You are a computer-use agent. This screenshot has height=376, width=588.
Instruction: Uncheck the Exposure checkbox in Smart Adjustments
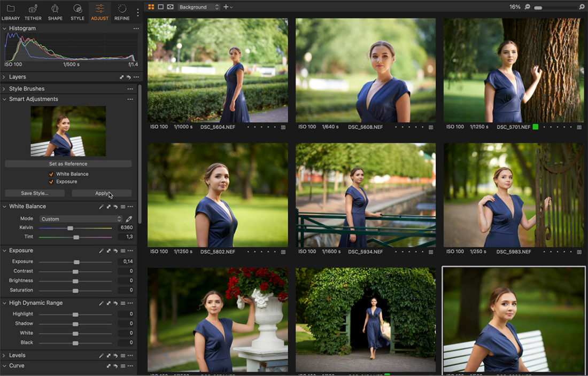pos(50,181)
